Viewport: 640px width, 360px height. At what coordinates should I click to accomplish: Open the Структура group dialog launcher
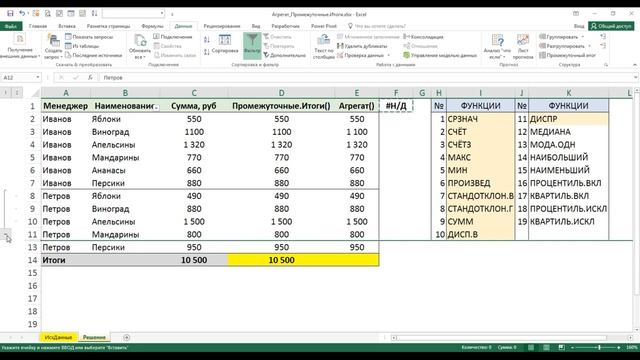click(606, 64)
